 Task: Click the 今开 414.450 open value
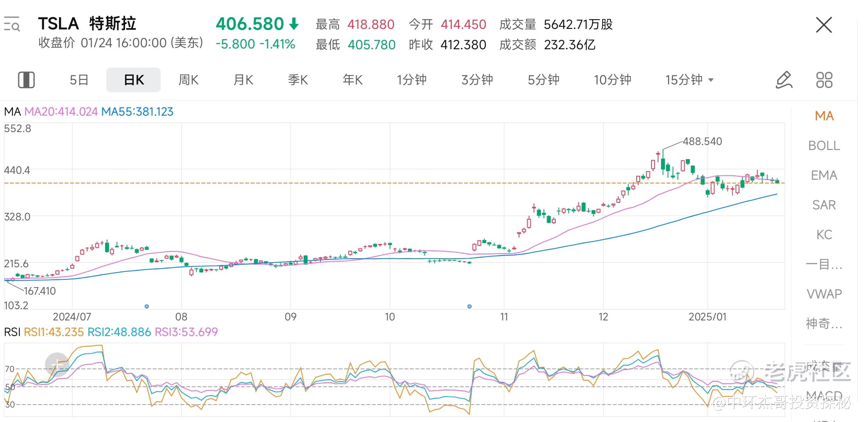(x=447, y=25)
